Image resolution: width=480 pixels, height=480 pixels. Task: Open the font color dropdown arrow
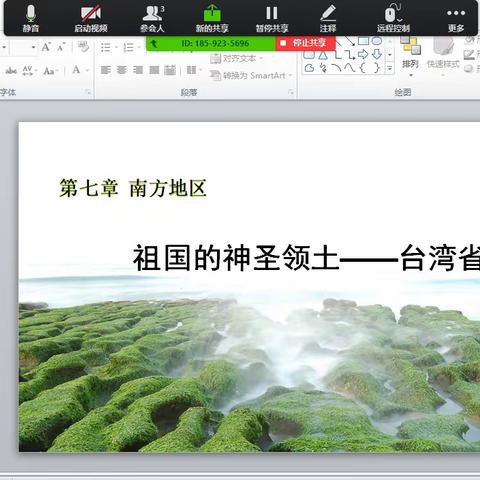pos(87,70)
